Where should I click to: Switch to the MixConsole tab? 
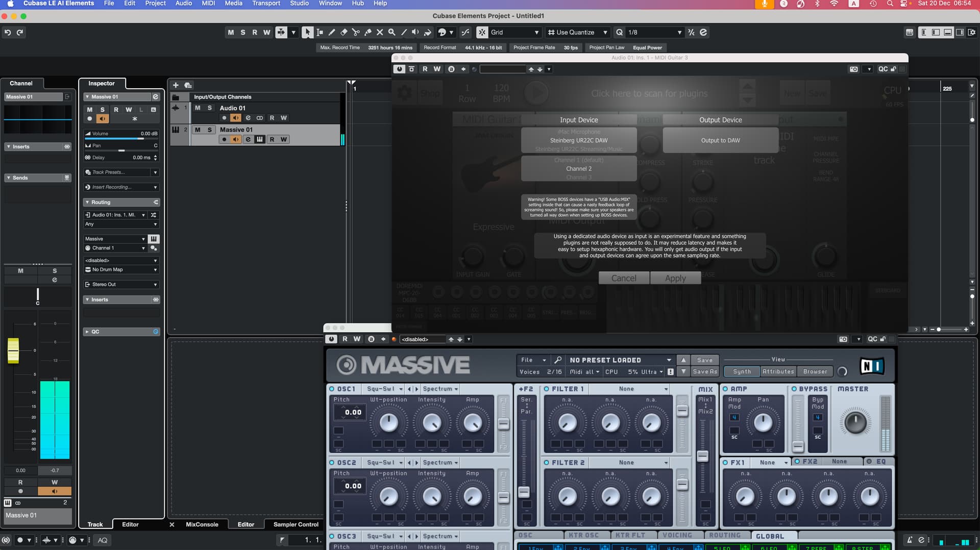[x=202, y=524]
